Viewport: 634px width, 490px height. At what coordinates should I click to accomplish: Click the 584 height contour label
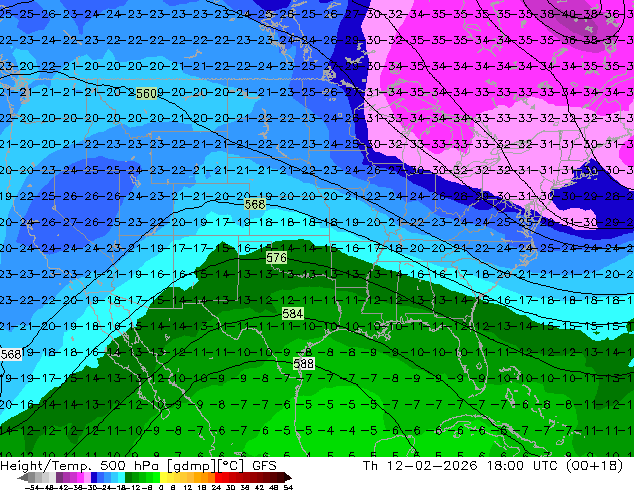(x=293, y=313)
